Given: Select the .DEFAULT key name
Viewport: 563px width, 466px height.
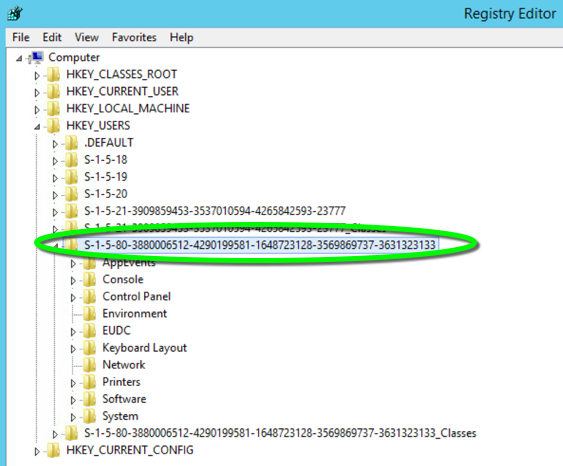Looking at the screenshot, I should (x=108, y=143).
